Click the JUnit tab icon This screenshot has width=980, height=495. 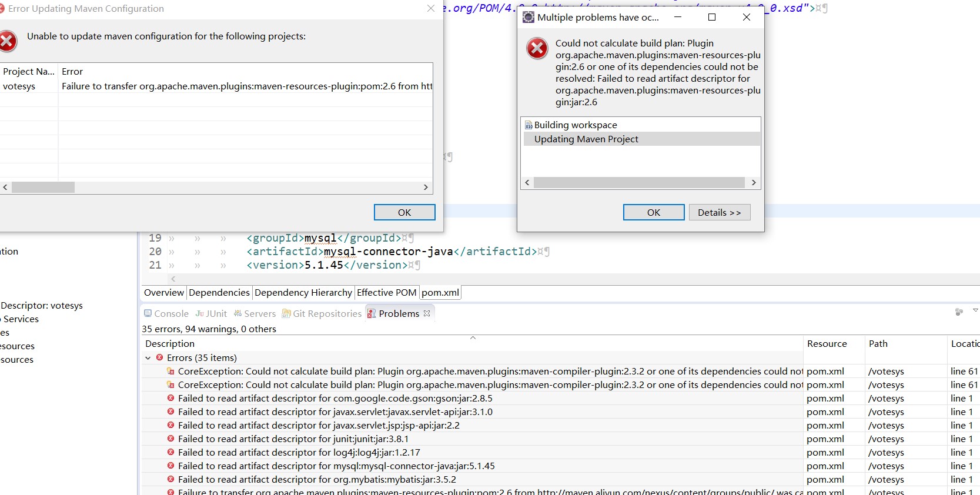tap(199, 313)
